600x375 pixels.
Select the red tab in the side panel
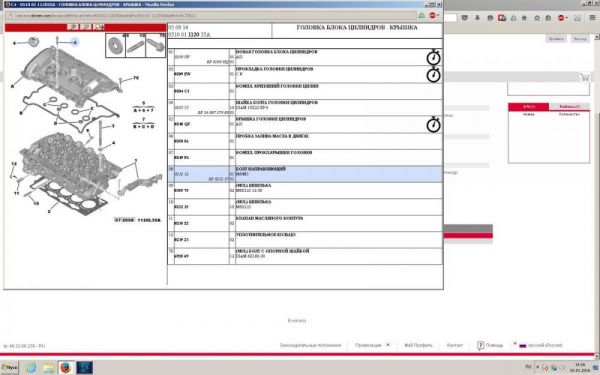pyautogui.click(x=528, y=107)
